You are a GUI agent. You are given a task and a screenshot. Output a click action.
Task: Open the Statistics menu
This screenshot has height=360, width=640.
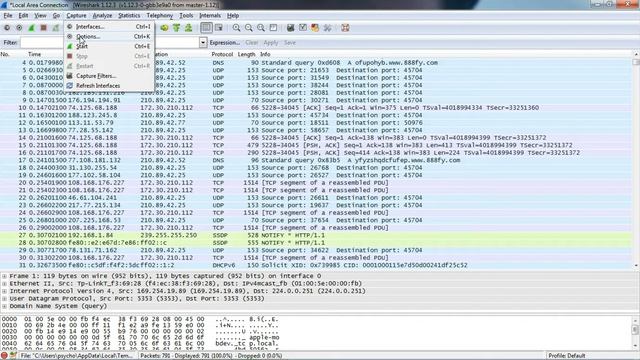(129, 16)
